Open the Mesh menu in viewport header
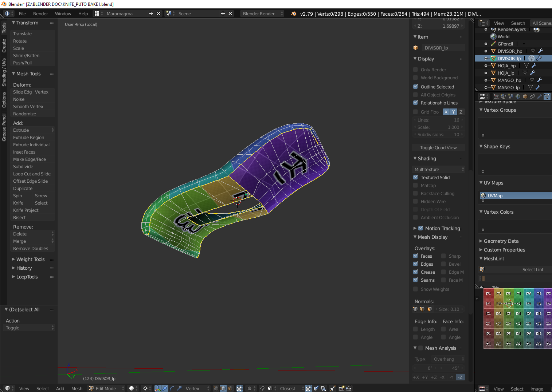The image size is (552, 392). coord(77,388)
